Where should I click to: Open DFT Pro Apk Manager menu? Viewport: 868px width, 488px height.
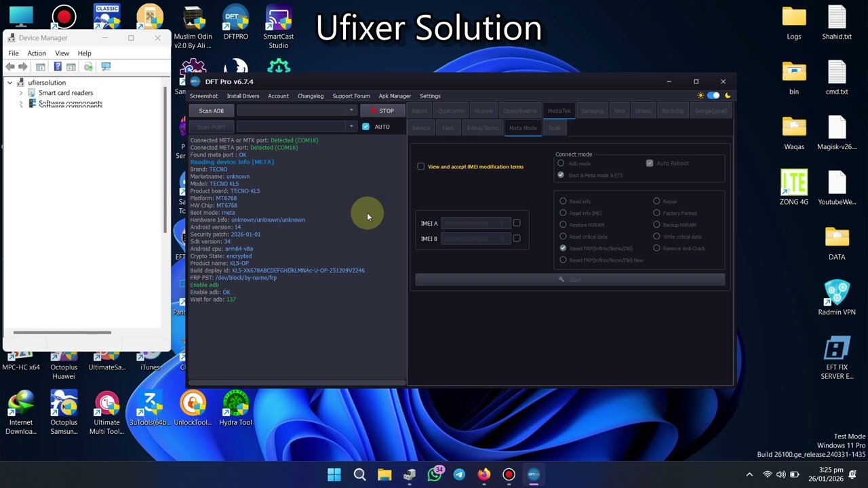tap(395, 96)
